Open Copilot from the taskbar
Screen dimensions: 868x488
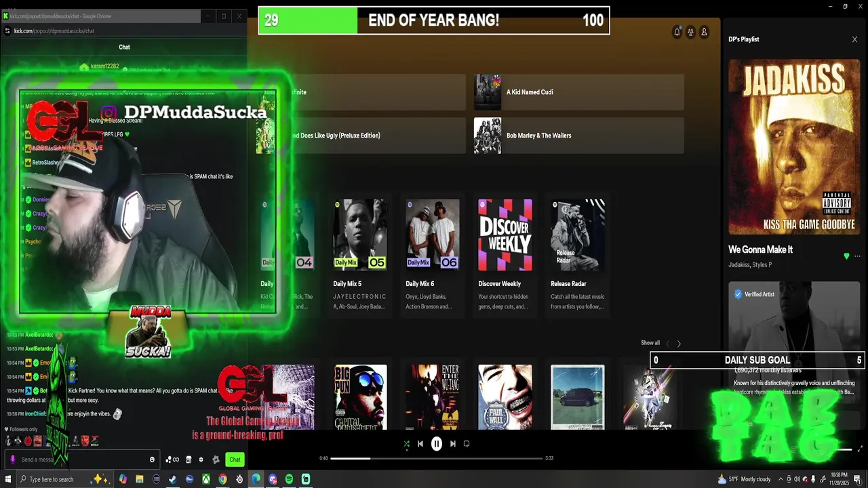click(123, 479)
